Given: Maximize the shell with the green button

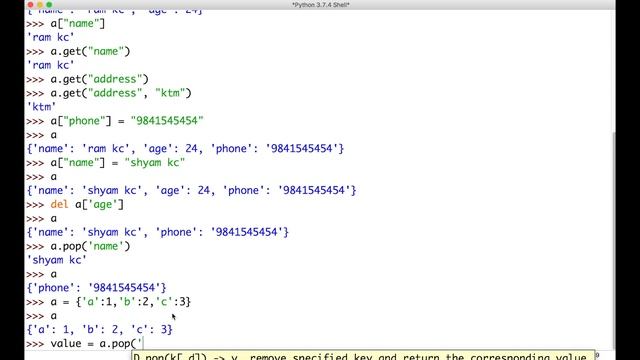Looking at the screenshot, I should (49, 4).
